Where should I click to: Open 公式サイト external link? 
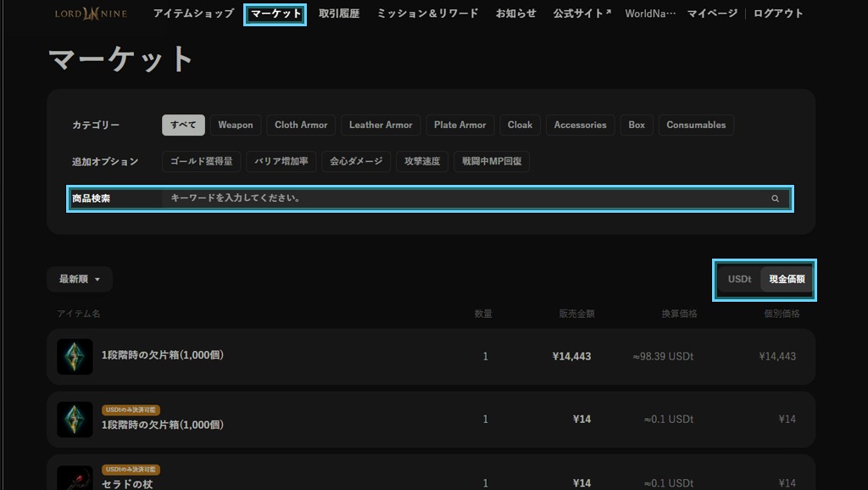(581, 14)
